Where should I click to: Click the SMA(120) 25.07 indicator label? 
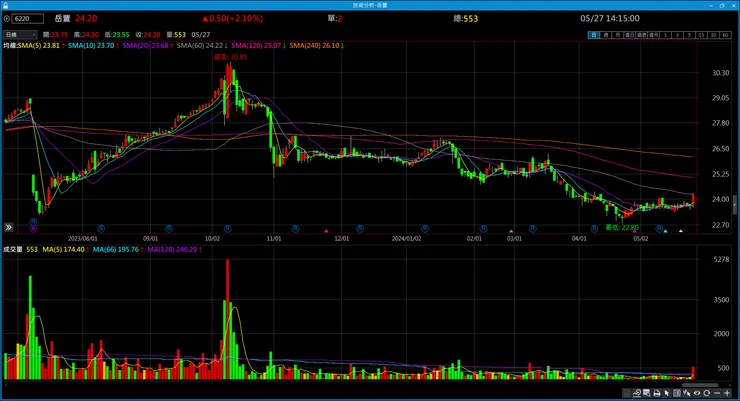point(256,45)
